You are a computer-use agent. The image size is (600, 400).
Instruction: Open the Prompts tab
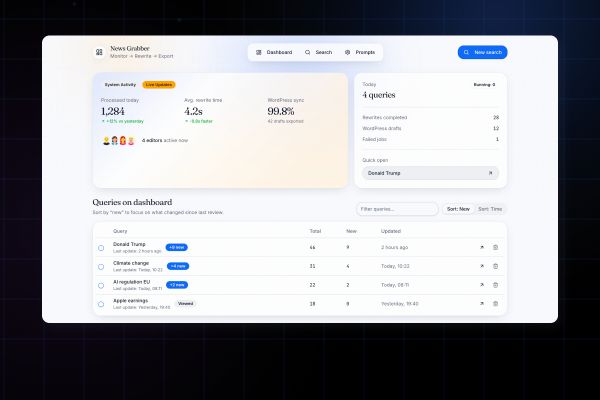click(x=360, y=52)
